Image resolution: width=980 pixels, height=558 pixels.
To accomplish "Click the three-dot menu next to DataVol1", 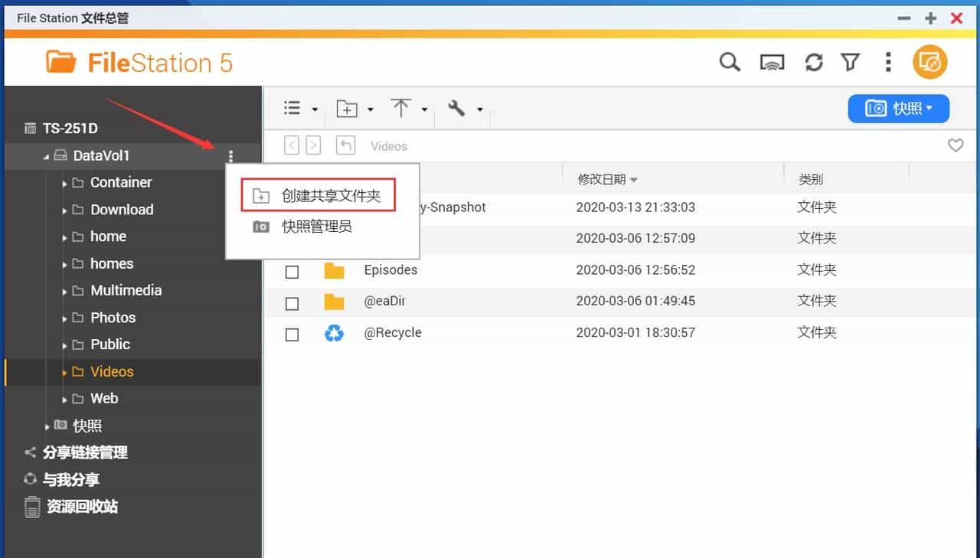I will coord(230,156).
